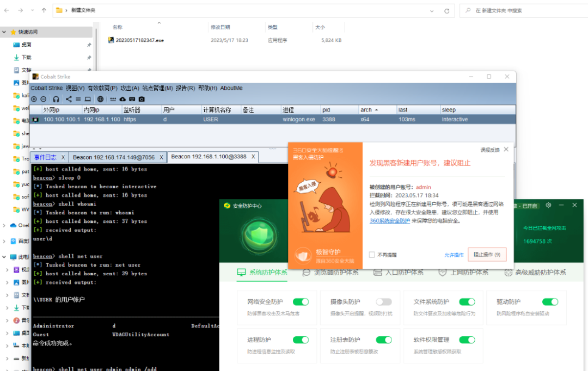
Task: Expand the OneDrive tree node
Action: click(x=4, y=225)
